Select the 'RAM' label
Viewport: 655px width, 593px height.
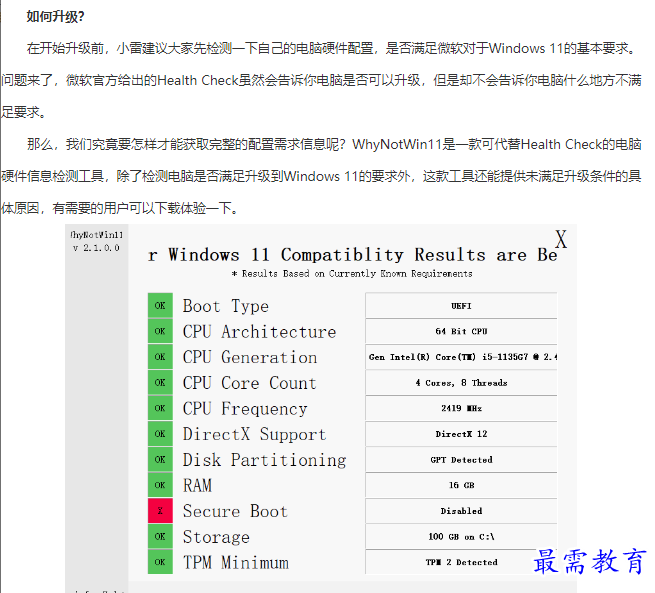(197, 486)
